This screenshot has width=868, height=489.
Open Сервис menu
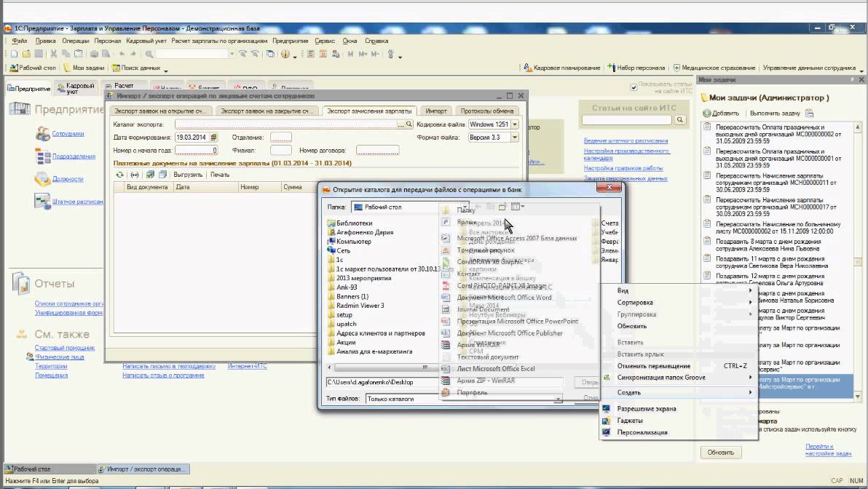coord(325,41)
